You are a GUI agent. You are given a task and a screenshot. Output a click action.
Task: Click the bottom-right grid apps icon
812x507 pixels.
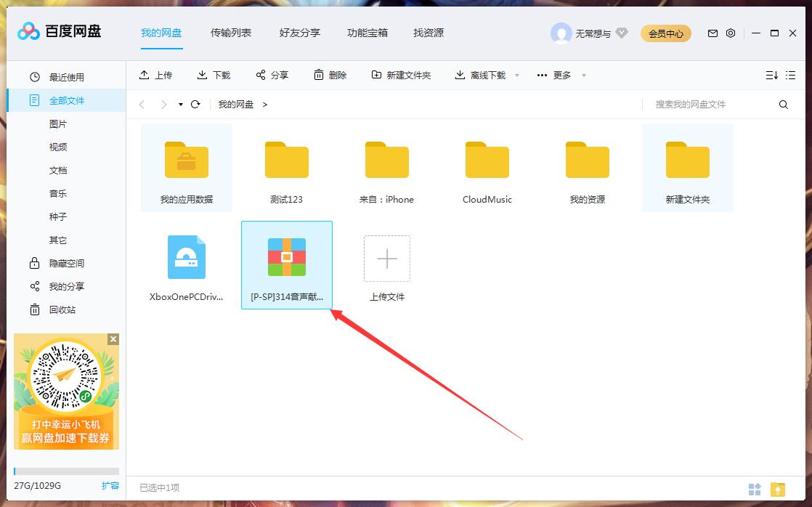click(x=755, y=489)
